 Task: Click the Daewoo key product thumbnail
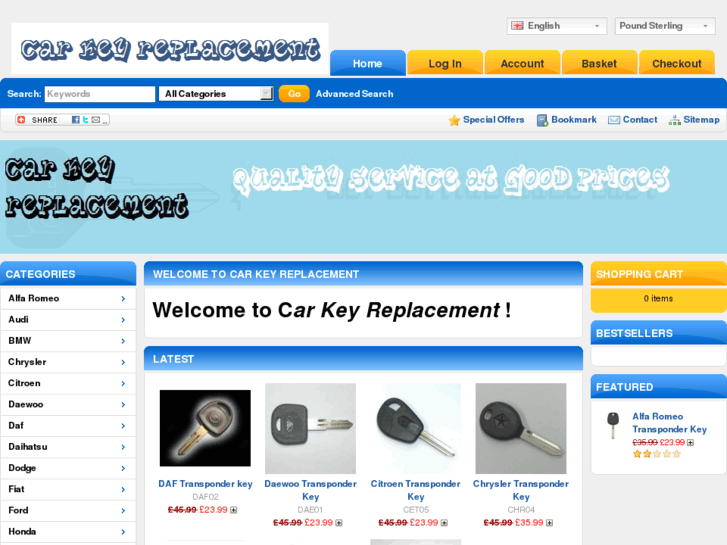(x=311, y=429)
